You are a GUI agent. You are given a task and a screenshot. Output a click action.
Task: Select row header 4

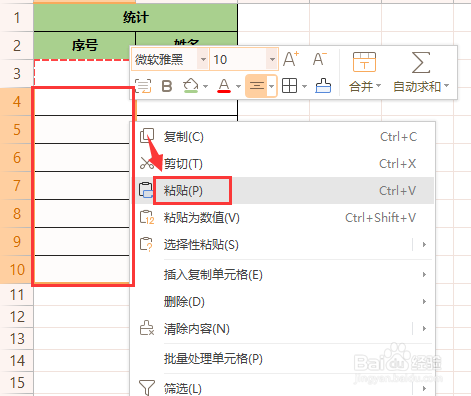click(17, 102)
